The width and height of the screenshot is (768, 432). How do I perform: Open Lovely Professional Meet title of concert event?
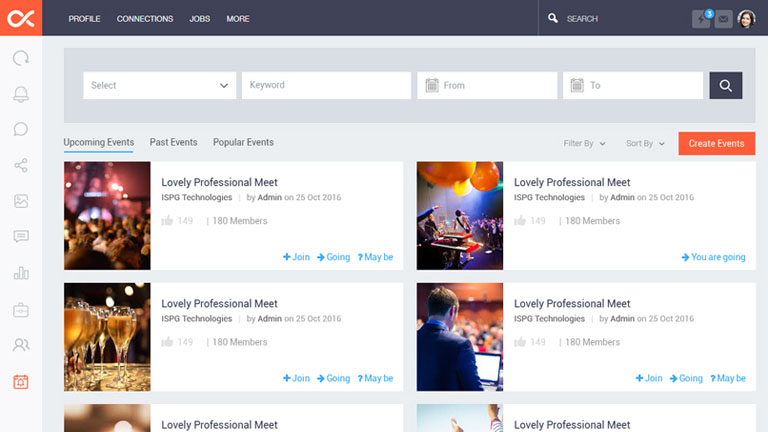tap(572, 182)
